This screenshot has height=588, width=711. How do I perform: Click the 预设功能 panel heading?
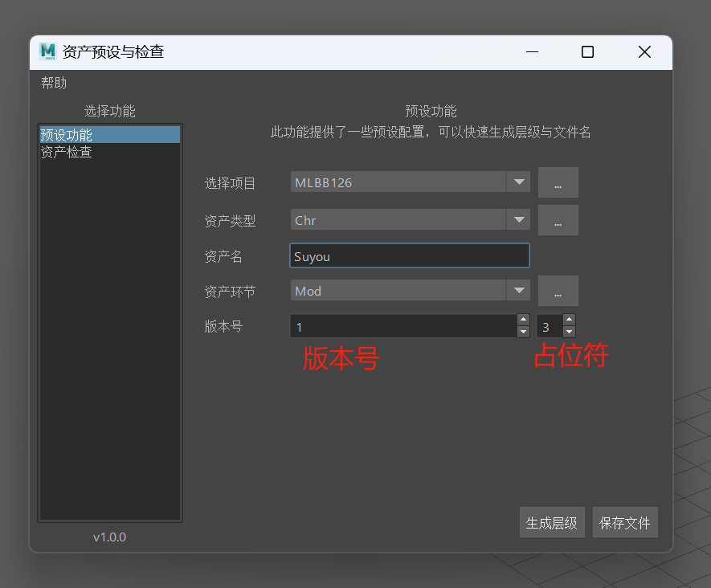click(431, 111)
